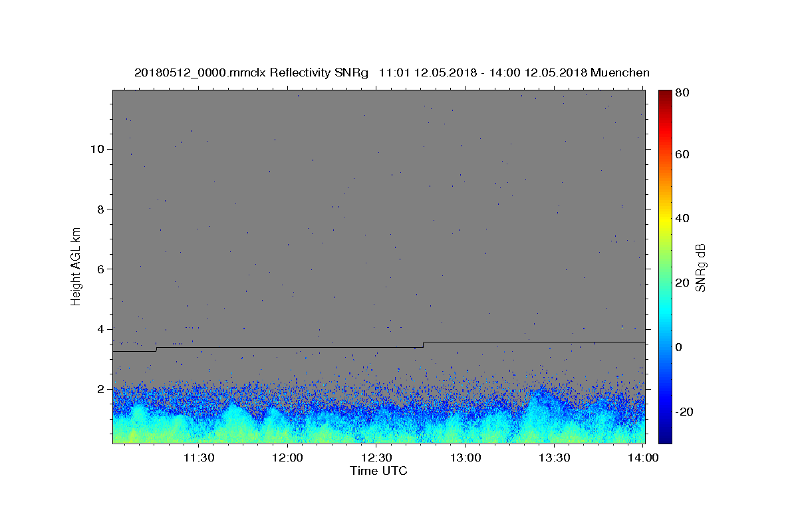
Task: Click the plot title starting with '20180512_0000.mmclx'
Action: (x=392, y=73)
